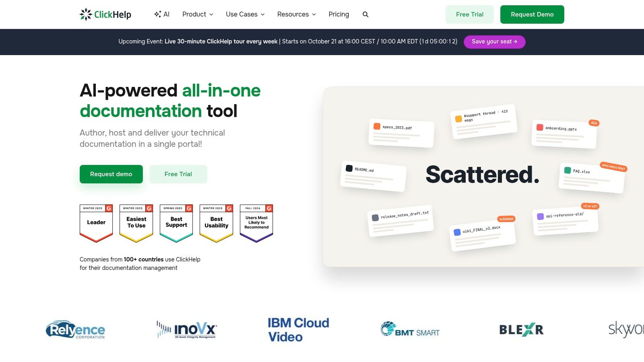Image resolution: width=644 pixels, height=362 pixels.
Task: Go to the Pricing page
Action: 339,14
